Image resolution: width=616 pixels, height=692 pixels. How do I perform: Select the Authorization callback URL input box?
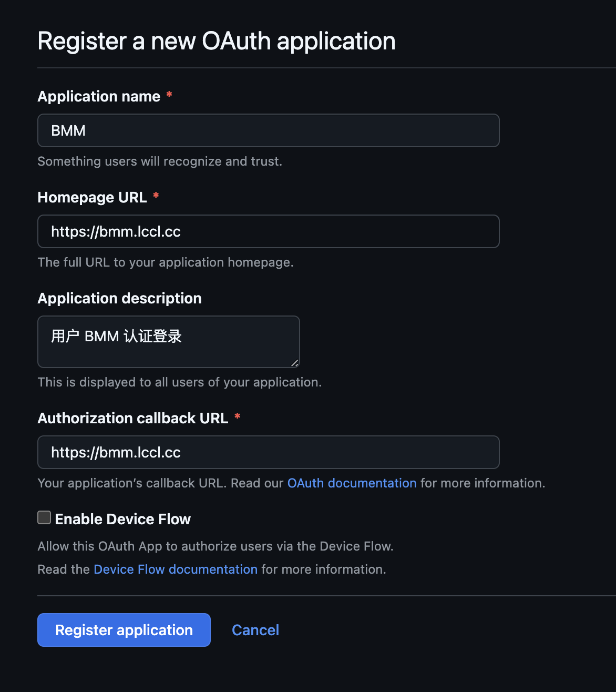tap(268, 452)
